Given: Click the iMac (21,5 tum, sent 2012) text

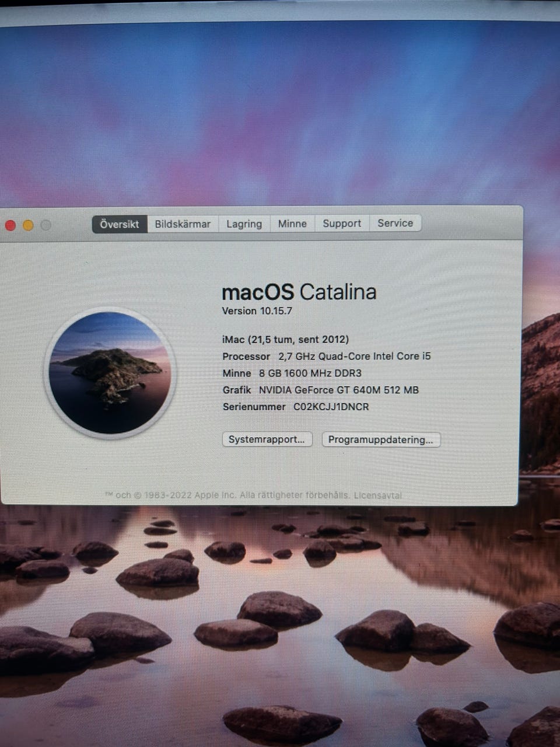Looking at the screenshot, I should point(285,340).
